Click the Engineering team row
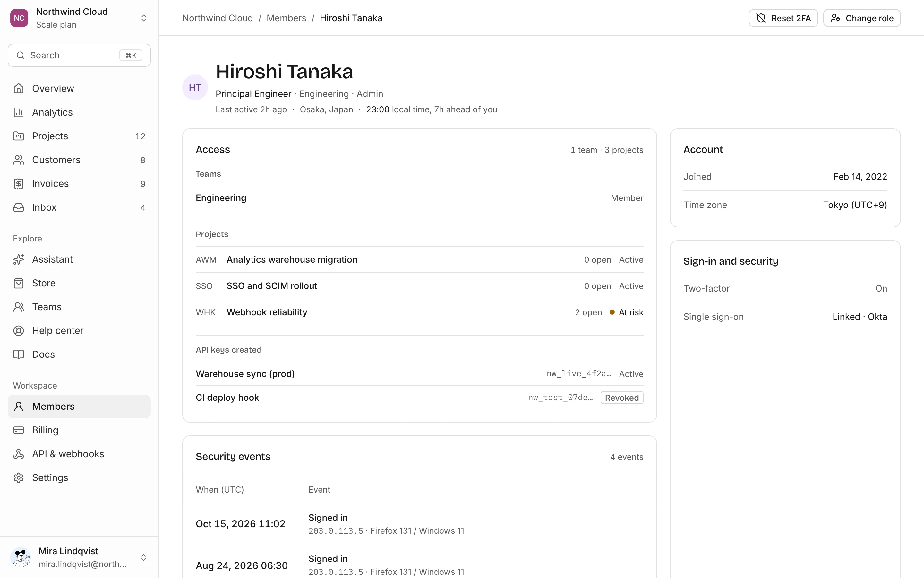The image size is (924, 578). (x=419, y=198)
